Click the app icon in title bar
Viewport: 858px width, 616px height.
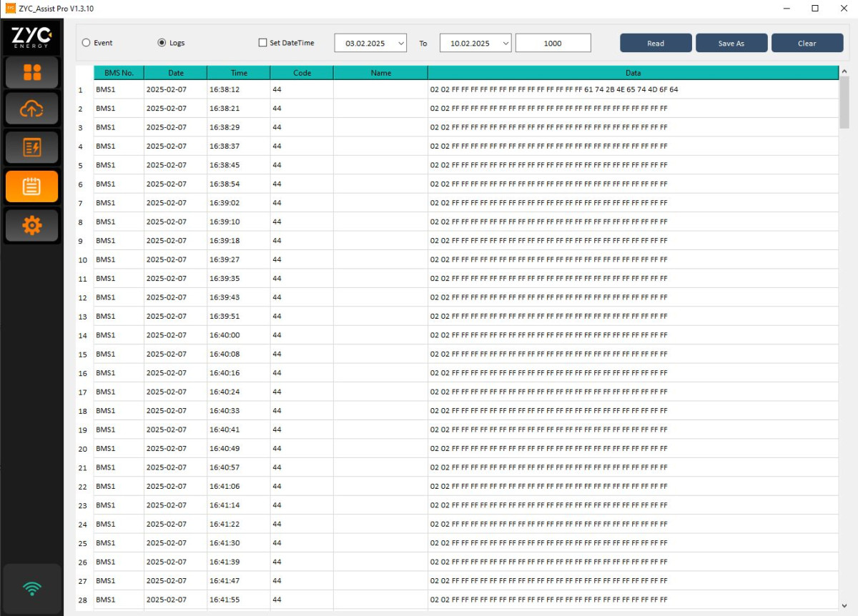click(x=10, y=9)
